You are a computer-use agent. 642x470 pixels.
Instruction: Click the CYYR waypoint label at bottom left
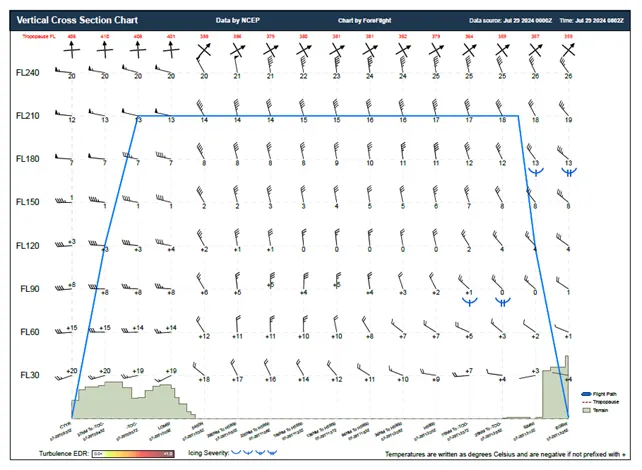point(65,424)
